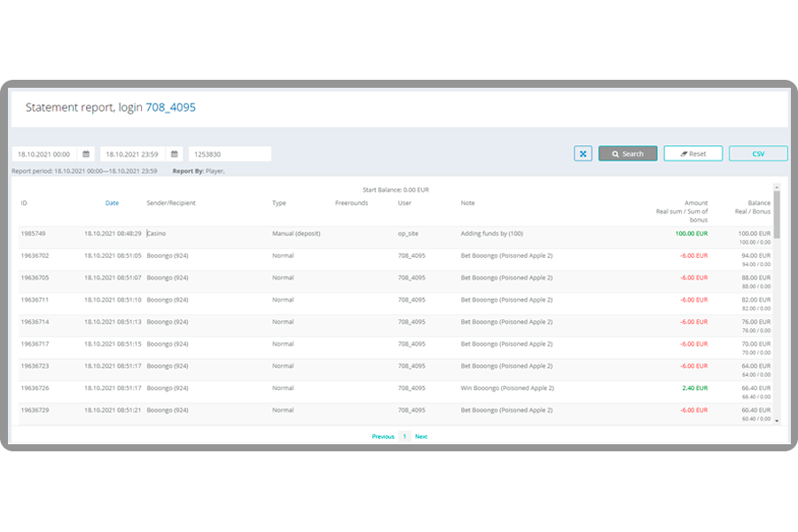The height and width of the screenshot is (532, 798).
Task: Click the fullscreen expand icon button
Action: click(x=583, y=153)
